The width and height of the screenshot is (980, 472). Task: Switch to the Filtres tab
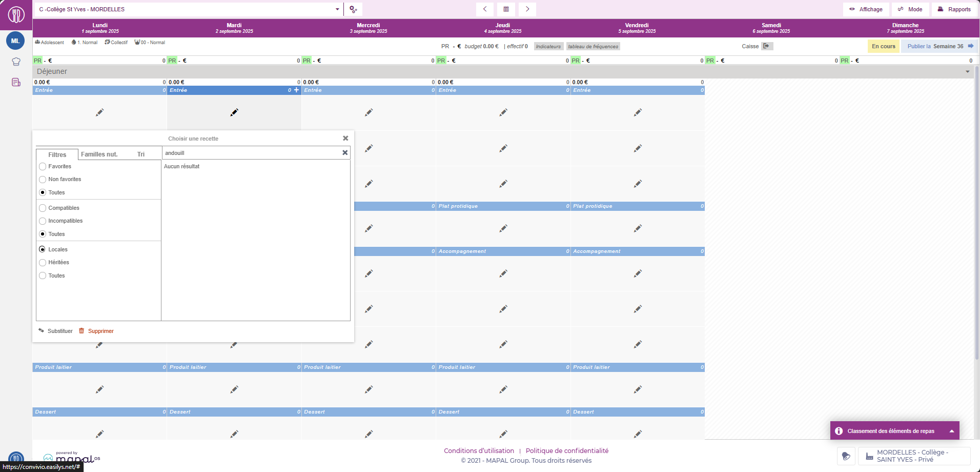click(57, 154)
